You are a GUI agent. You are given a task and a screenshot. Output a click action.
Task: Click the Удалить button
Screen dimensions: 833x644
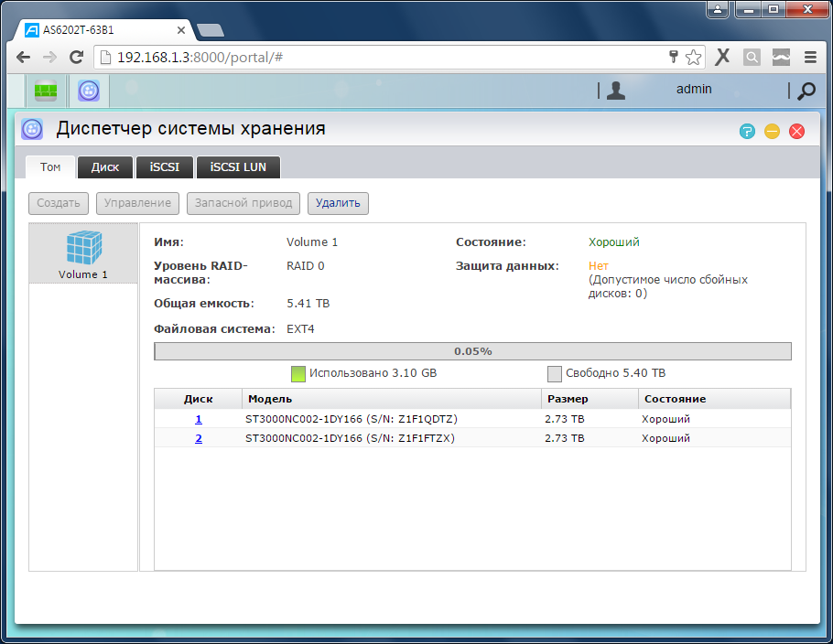coord(338,202)
